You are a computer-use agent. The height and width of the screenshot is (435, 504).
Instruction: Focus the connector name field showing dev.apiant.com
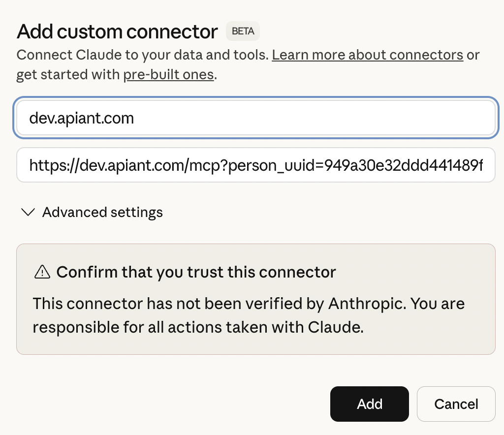pos(255,118)
